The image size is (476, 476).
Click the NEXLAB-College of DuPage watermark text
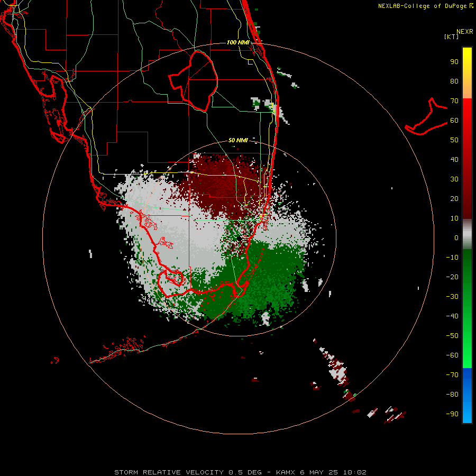point(425,6)
